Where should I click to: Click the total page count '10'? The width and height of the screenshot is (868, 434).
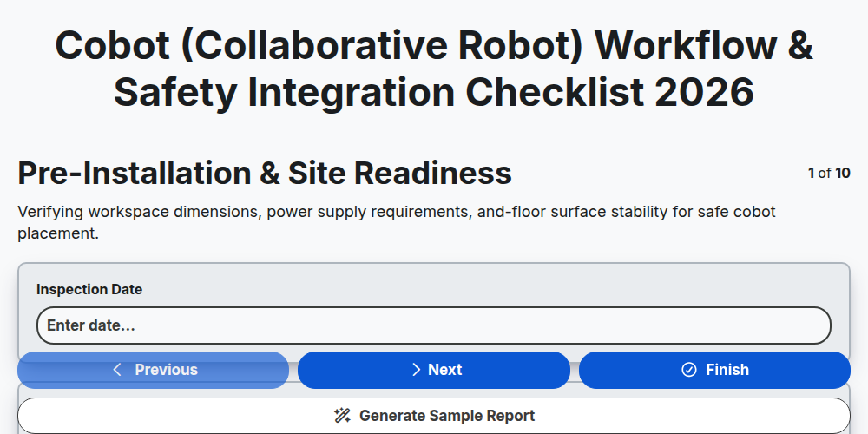(x=843, y=174)
